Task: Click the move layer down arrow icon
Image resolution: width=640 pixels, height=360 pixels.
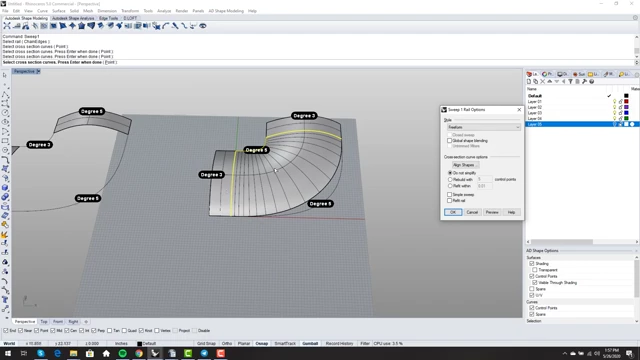Action: pyautogui.click(x=556, y=82)
